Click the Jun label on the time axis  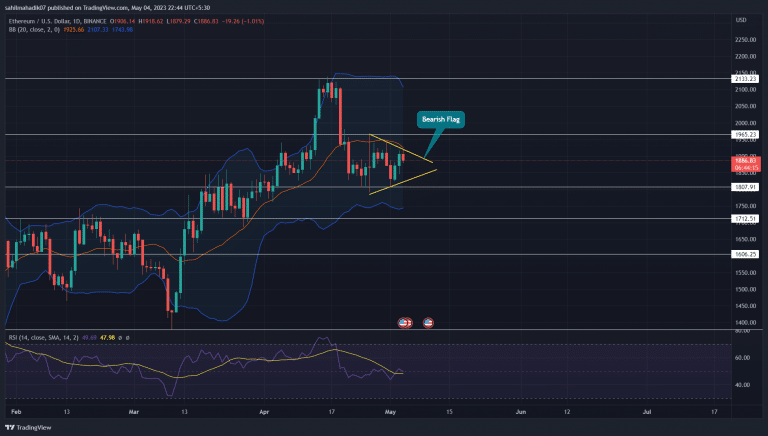pyautogui.click(x=521, y=411)
